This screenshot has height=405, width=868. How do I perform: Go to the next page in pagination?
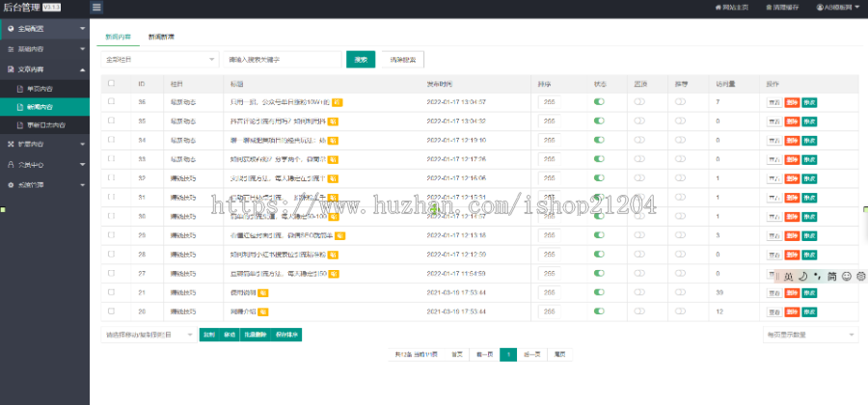point(532,355)
